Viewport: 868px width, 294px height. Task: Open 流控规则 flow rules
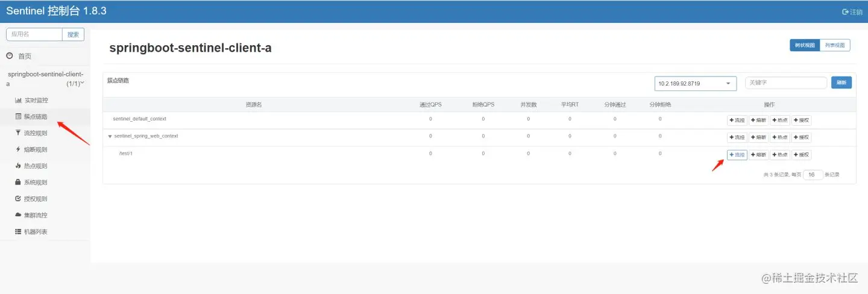[x=31, y=133]
